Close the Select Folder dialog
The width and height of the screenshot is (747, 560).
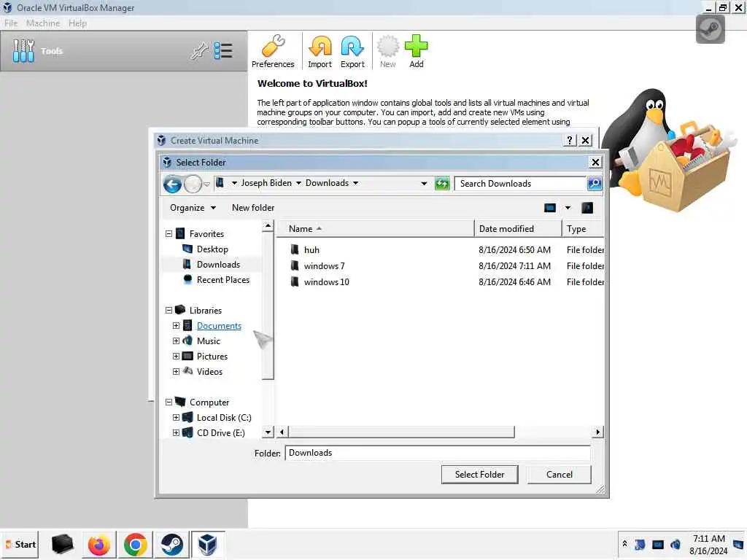coord(595,163)
